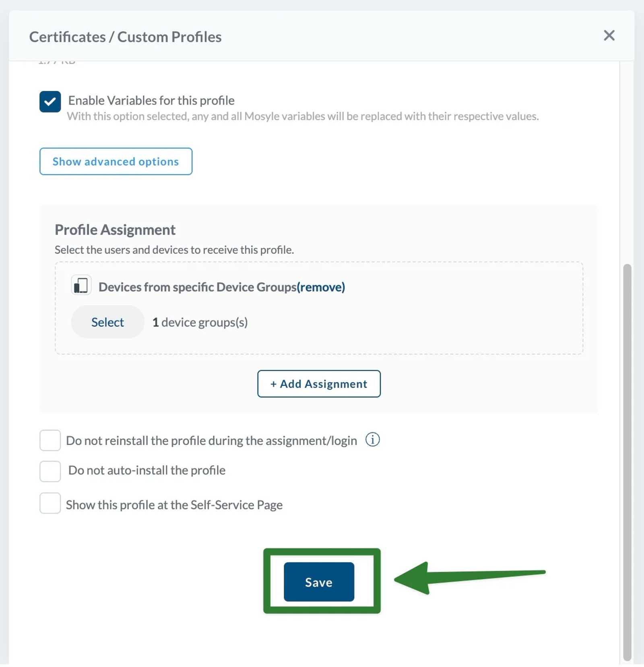Open the device groups selection with Select
Image resolution: width=644 pixels, height=667 pixels.
pyautogui.click(x=107, y=321)
